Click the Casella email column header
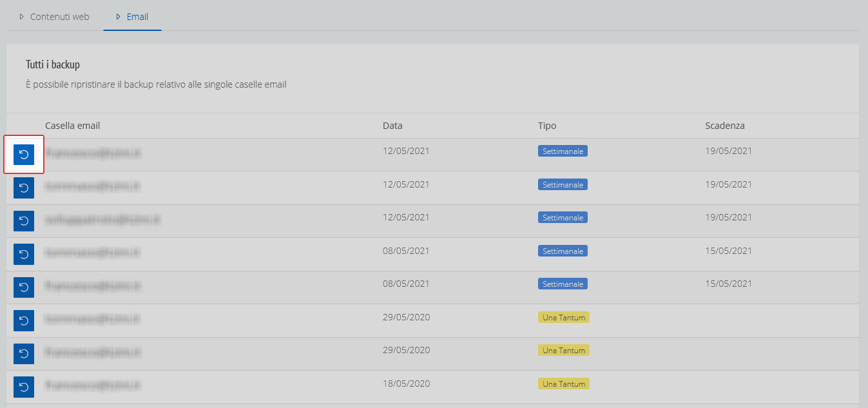This screenshot has height=408, width=868. tap(73, 126)
